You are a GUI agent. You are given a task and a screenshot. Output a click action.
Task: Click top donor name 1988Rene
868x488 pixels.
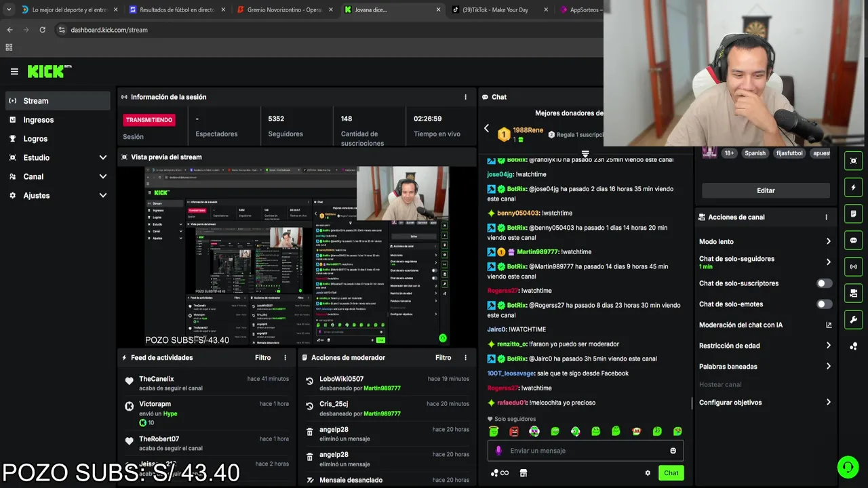point(528,130)
